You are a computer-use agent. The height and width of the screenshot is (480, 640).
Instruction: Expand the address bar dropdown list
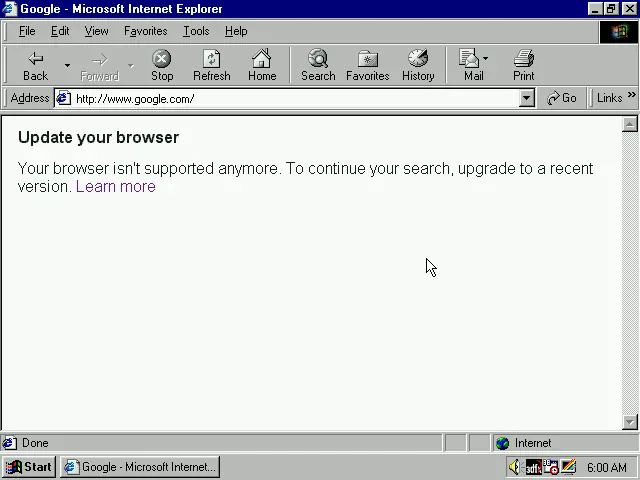click(527, 99)
